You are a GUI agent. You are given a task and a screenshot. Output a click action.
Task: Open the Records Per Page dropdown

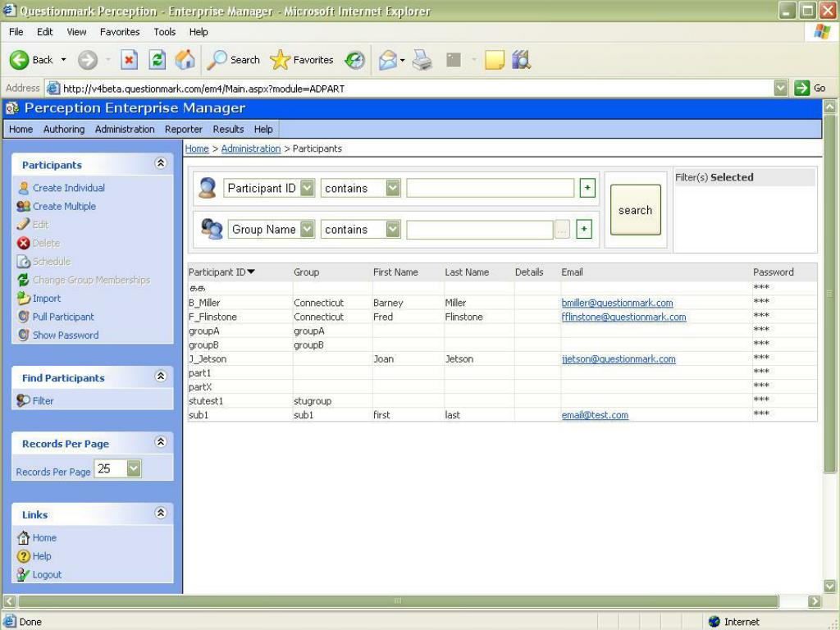point(134,468)
